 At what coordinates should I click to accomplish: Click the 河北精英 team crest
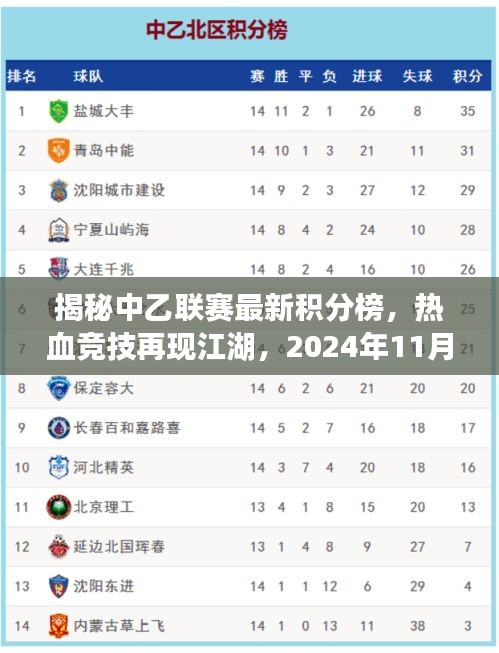59,467
